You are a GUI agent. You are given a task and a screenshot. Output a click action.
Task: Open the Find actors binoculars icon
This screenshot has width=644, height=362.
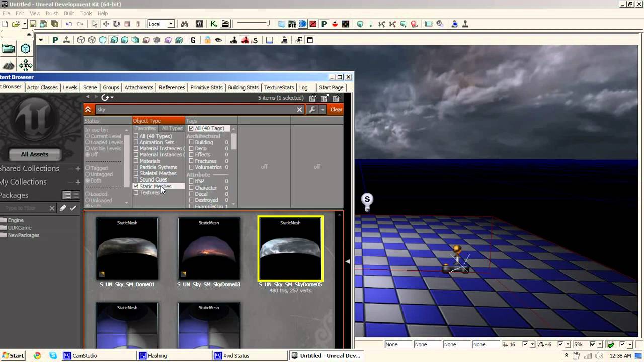(x=185, y=24)
